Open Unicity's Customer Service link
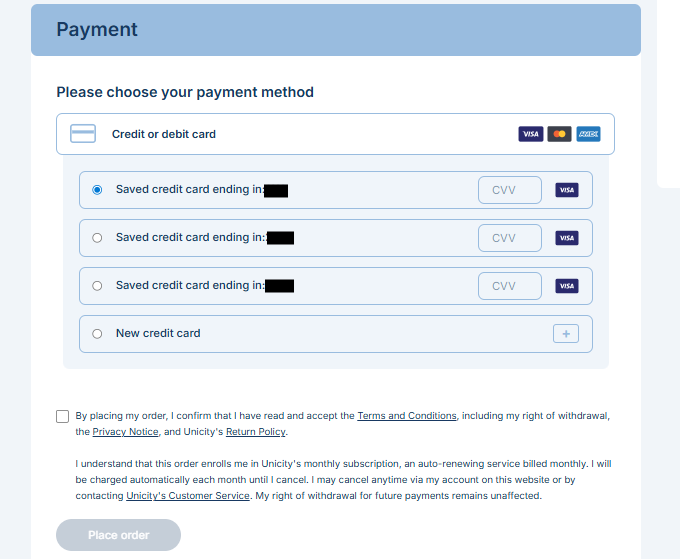Image resolution: width=680 pixels, height=559 pixels. click(x=187, y=496)
